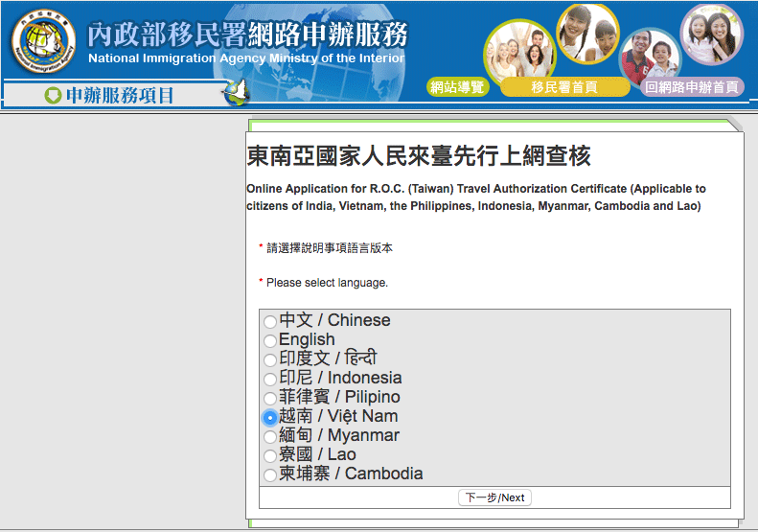Click the selected 越南 / Việt Nam radio
This screenshot has height=532, width=758.
[x=270, y=417]
